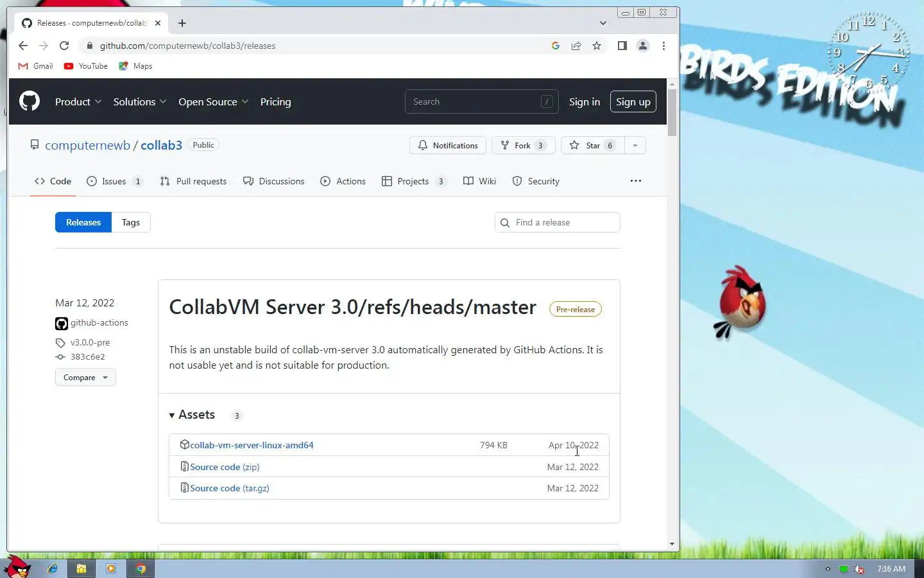
Task: Open the Google icon in address bar
Action: [556, 46]
